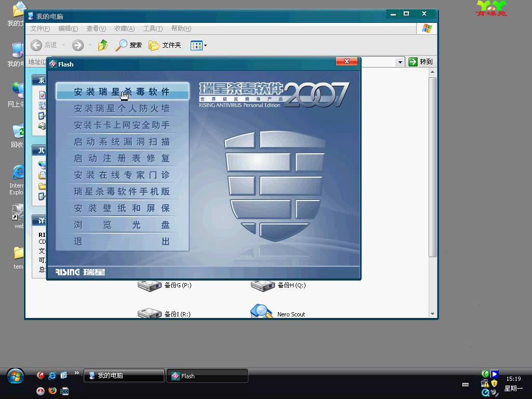The image size is (532, 399).
Task: Select the Internet Explorer desktop icon
Action: (17, 179)
